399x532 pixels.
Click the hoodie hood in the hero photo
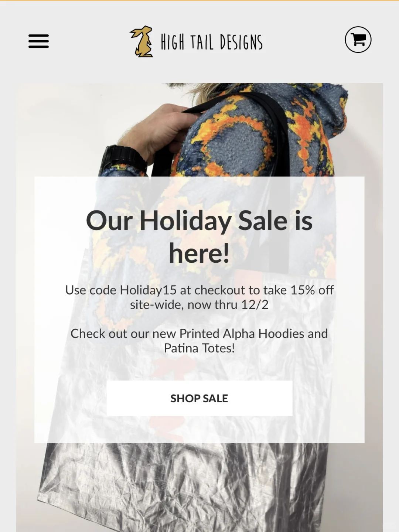coord(325,111)
